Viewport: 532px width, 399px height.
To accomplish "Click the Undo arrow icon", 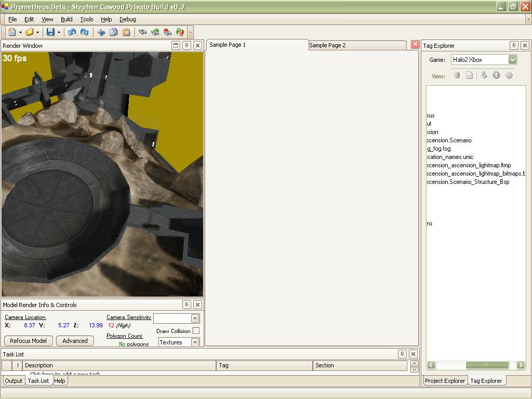I will [x=72, y=32].
